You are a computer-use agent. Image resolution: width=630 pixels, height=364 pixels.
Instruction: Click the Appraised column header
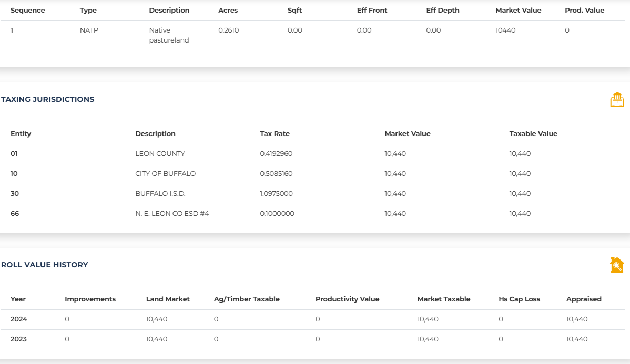tap(583, 299)
